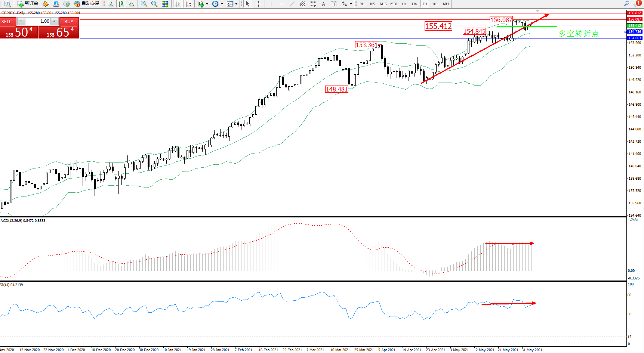Select the trendline drawing tool
The width and height of the screenshot is (644, 353).
292,4
